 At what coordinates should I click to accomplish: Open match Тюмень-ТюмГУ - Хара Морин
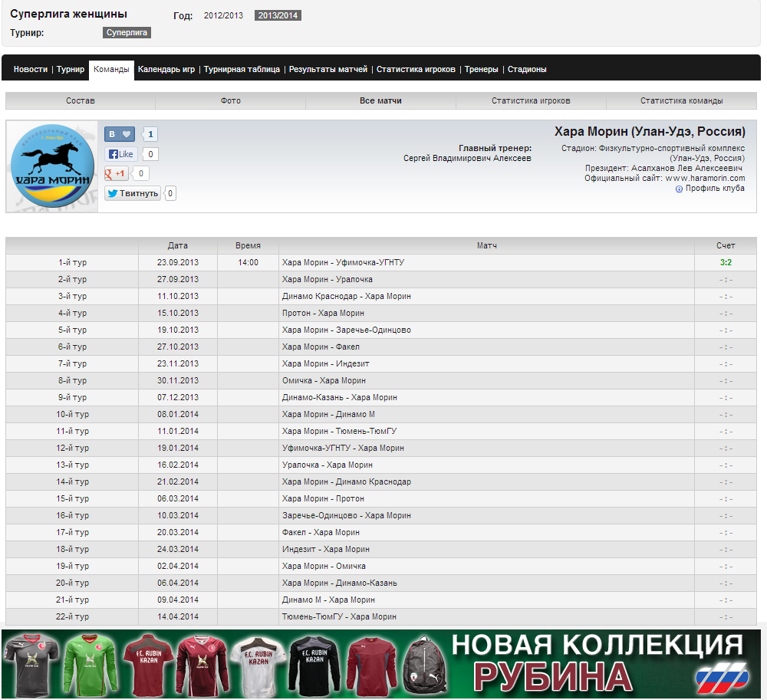tap(339, 617)
